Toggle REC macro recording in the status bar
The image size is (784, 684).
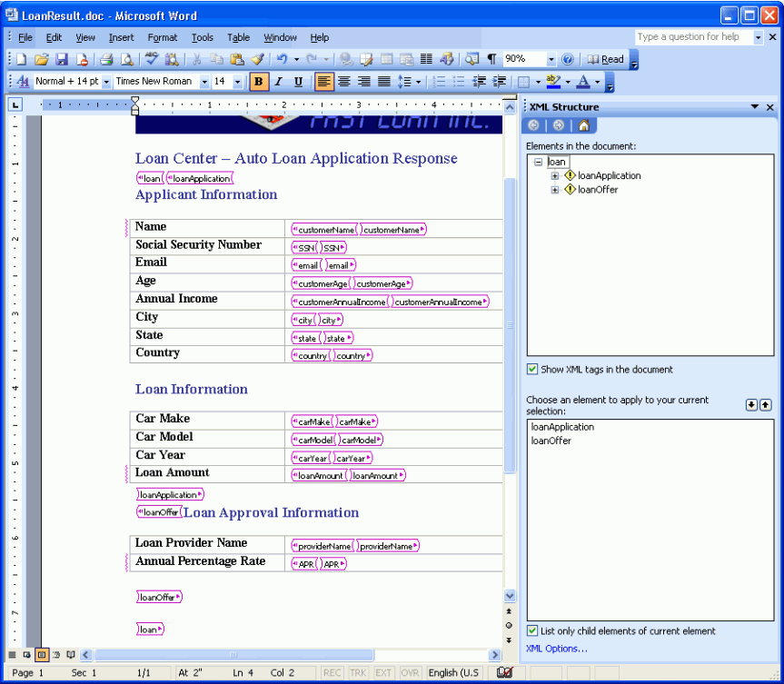pyautogui.click(x=332, y=673)
